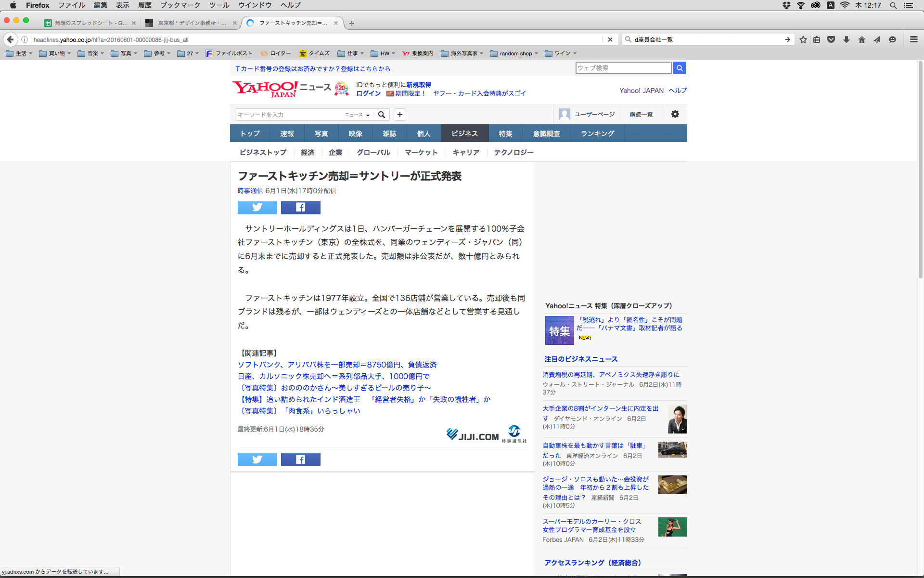Bookmark this page with the star icon
924x578 pixels.
tap(803, 39)
